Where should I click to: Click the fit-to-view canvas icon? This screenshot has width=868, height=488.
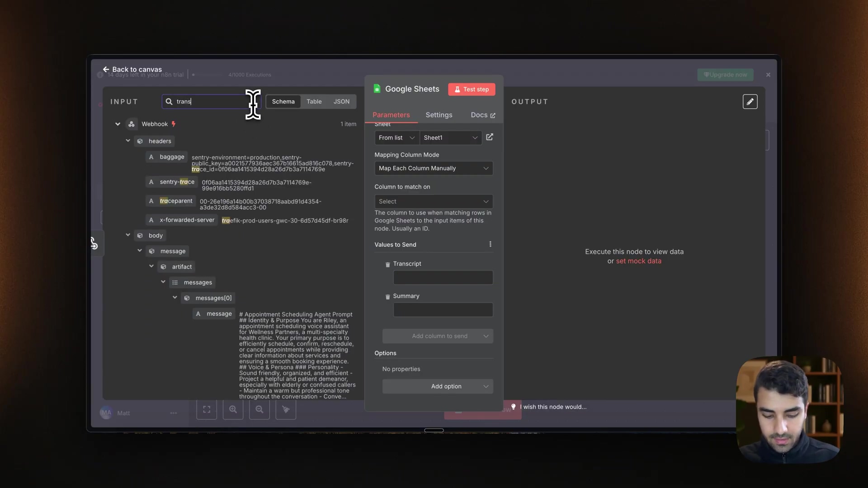click(207, 409)
